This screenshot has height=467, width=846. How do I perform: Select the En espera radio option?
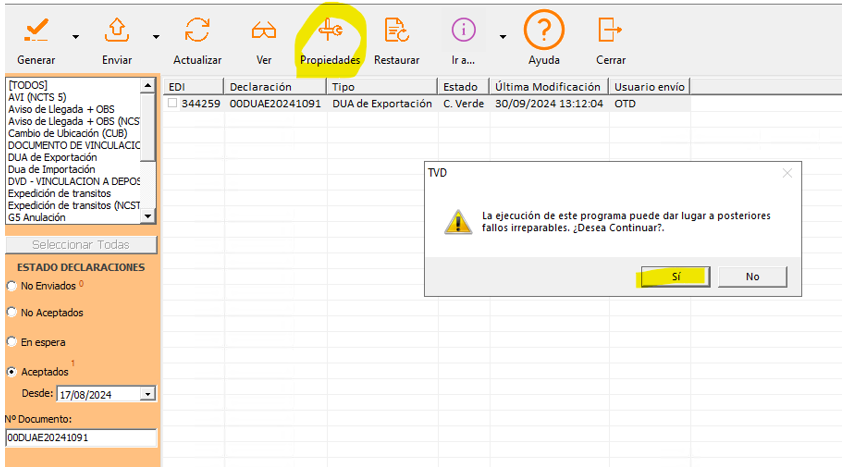click(12, 342)
